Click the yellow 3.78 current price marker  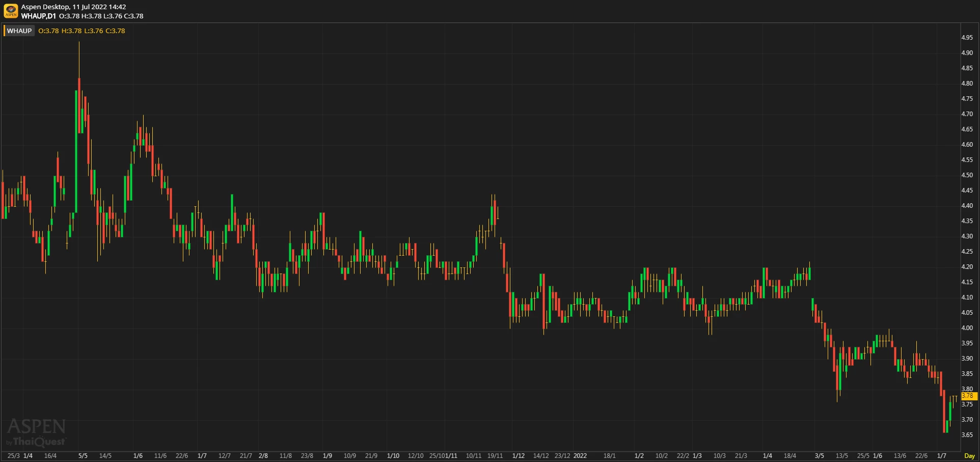point(968,396)
